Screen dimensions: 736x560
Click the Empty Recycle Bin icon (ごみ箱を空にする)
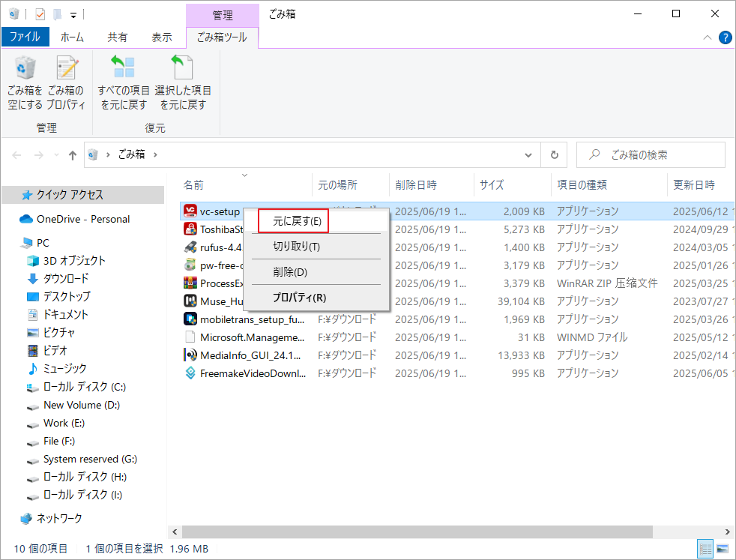click(x=25, y=82)
